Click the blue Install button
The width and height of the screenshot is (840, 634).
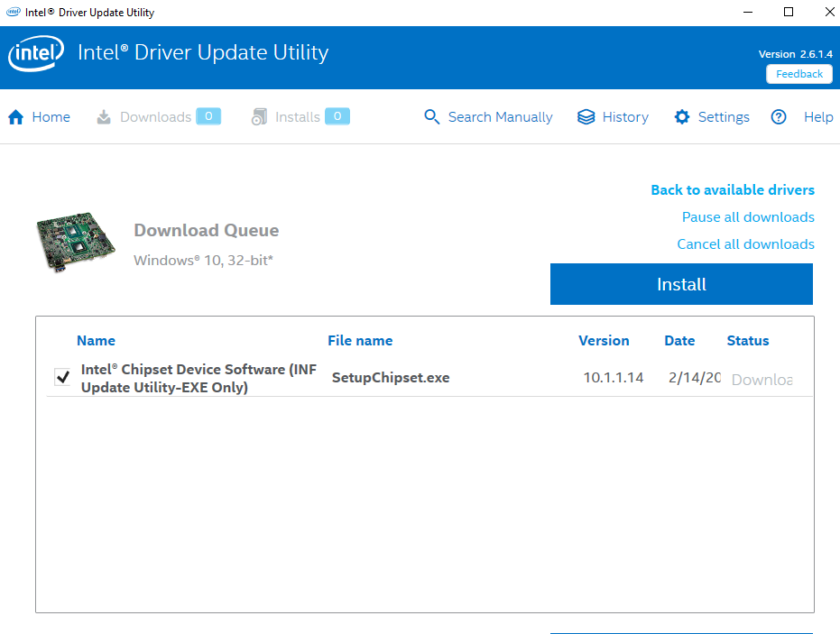click(681, 284)
